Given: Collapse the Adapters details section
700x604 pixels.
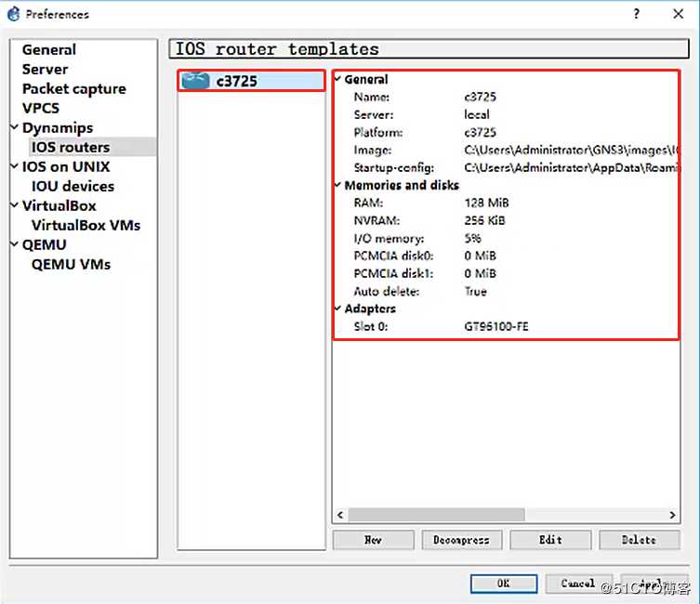Looking at the screenshot, I should (x=337, y=309).
